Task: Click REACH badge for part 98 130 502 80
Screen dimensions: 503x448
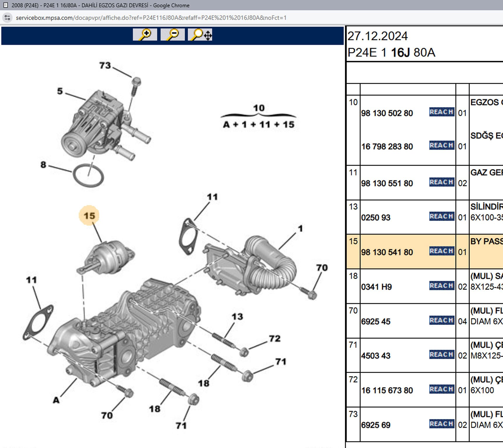Action: [441, 112]
